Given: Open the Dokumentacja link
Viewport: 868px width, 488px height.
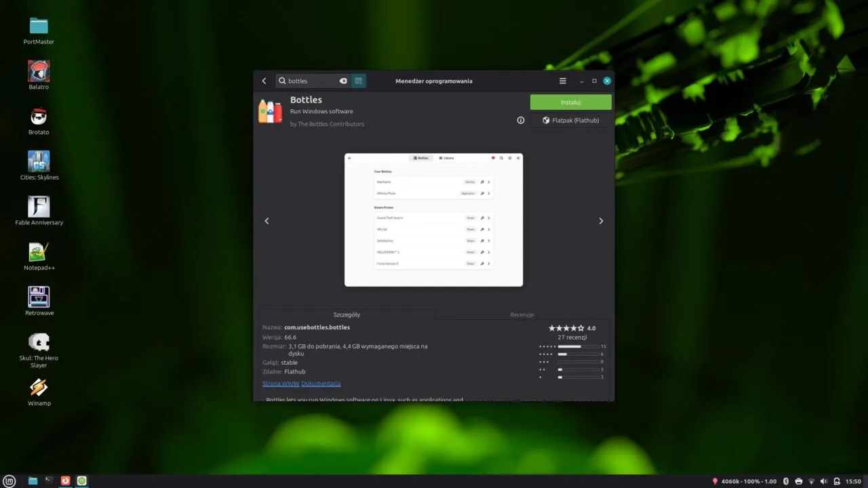Looking at the screenshot, I should tap(321, 384).
